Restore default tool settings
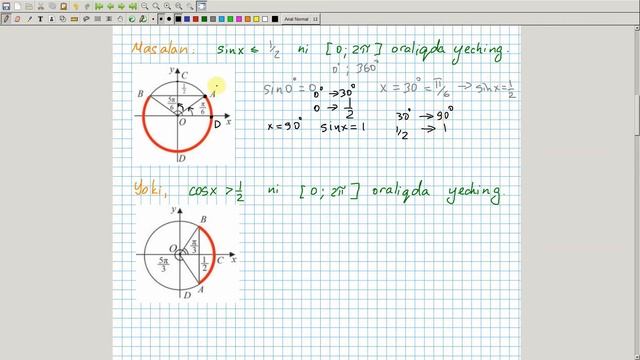The width and height of the screenshot is (640, 360). (x=132, y=19)
